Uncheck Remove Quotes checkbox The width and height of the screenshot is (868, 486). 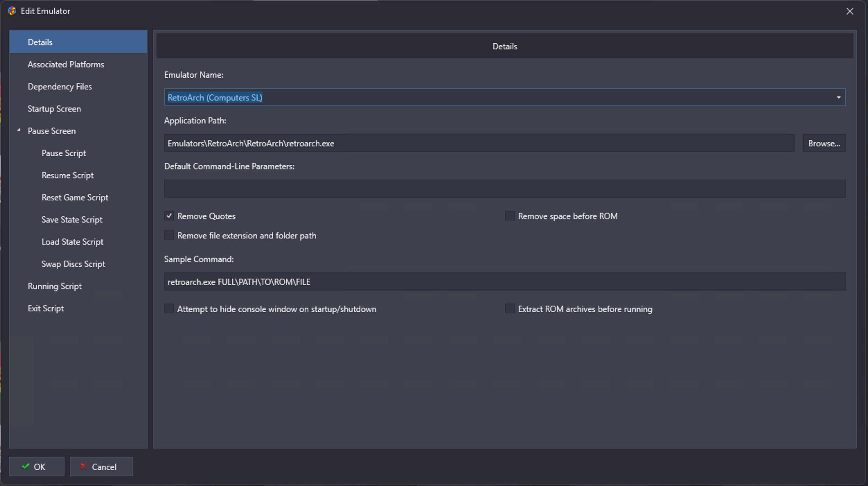[169, 216]
